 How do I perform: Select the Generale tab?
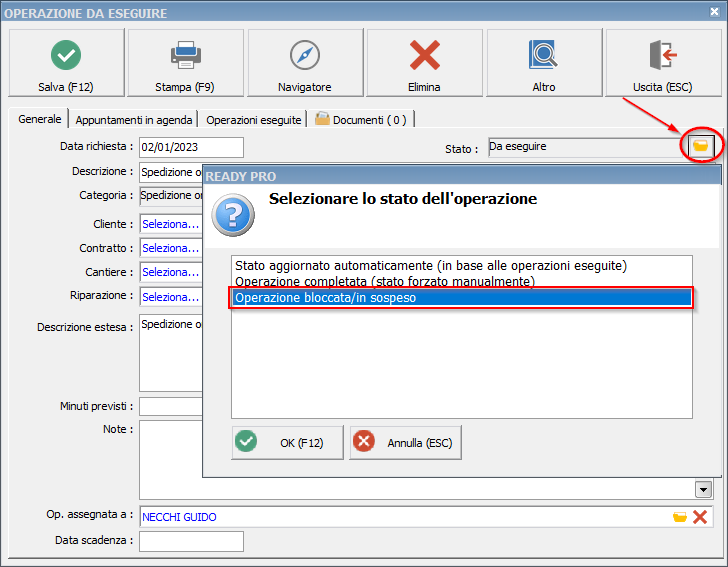point(40,119)
